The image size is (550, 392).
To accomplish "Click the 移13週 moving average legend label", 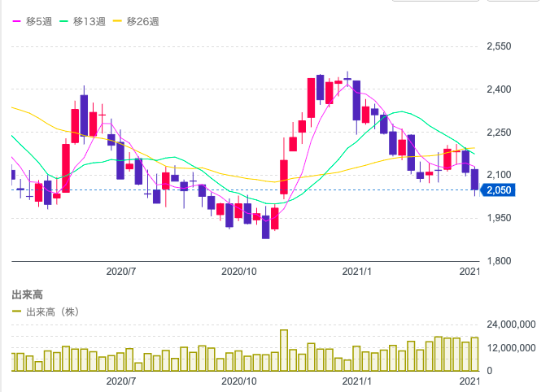I will point(89,22).
